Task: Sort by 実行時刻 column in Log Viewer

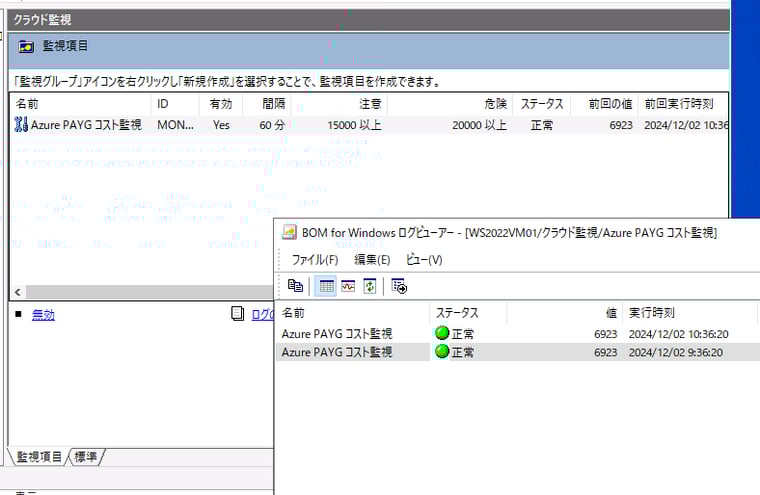Action: 690,313
